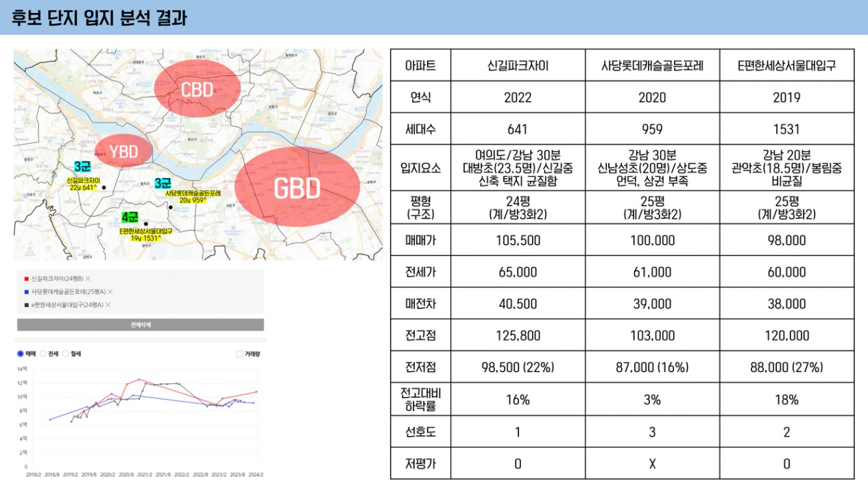Click the 아파트 header cell
This screenshot has height=488, width=868.
tap(419, 65)
